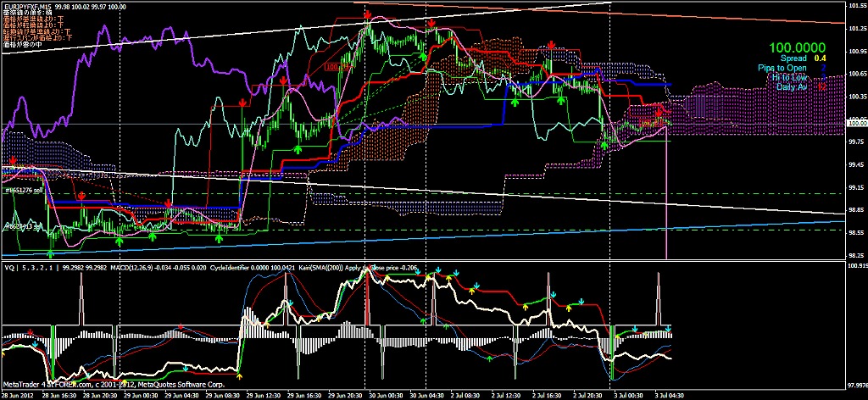Click the red down arrow at chart peak
Viewport: 868px width, 400px height.
click(x=366, y=14)
